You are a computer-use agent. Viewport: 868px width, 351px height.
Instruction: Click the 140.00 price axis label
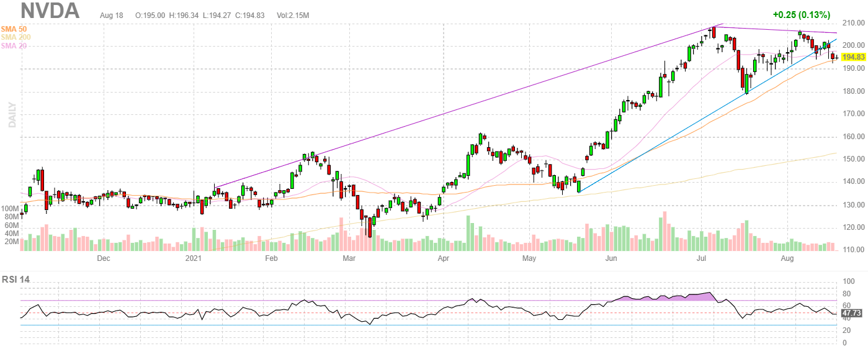pos(853,182)
